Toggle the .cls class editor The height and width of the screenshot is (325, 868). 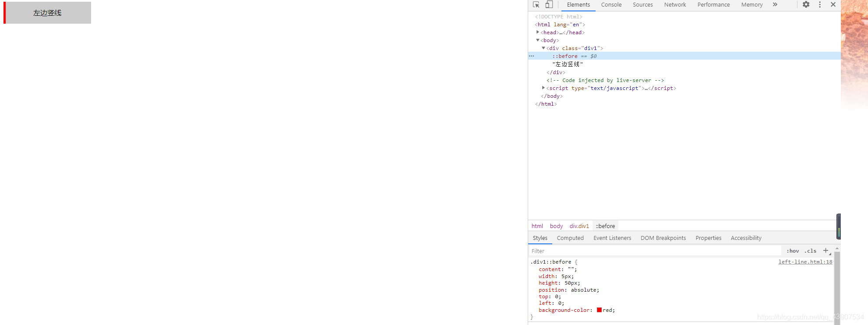810,251
